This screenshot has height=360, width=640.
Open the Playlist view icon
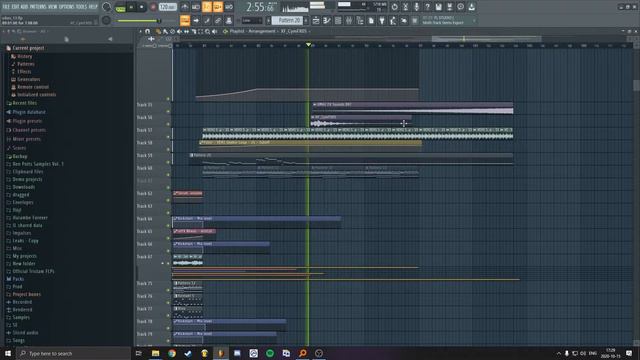tap(316, 20)
